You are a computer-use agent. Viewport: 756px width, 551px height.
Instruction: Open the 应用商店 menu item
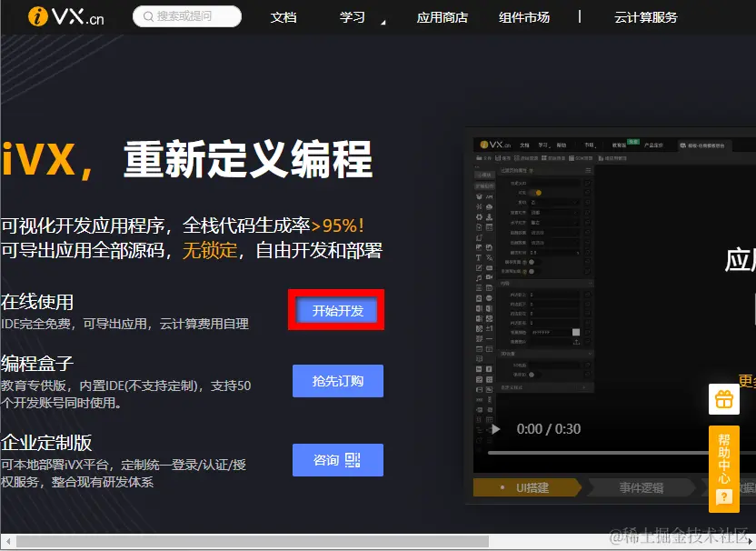[x=443, y=17]
